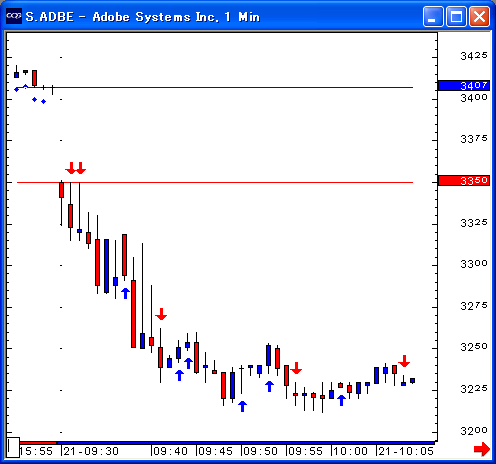Image resolution: width=496 pixels, height=464 pixels.
Task: Click the blue 3407 price label
Action: click(x=464, y=86)
